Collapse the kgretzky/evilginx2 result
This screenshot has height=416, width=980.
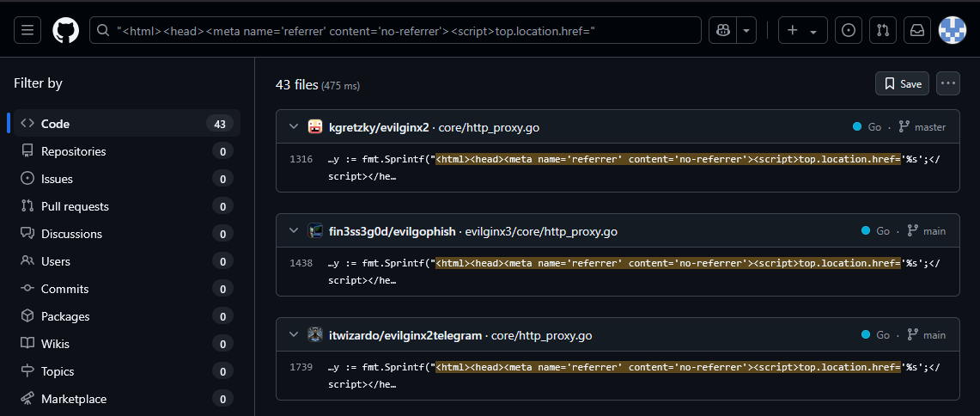click(293, 127)
